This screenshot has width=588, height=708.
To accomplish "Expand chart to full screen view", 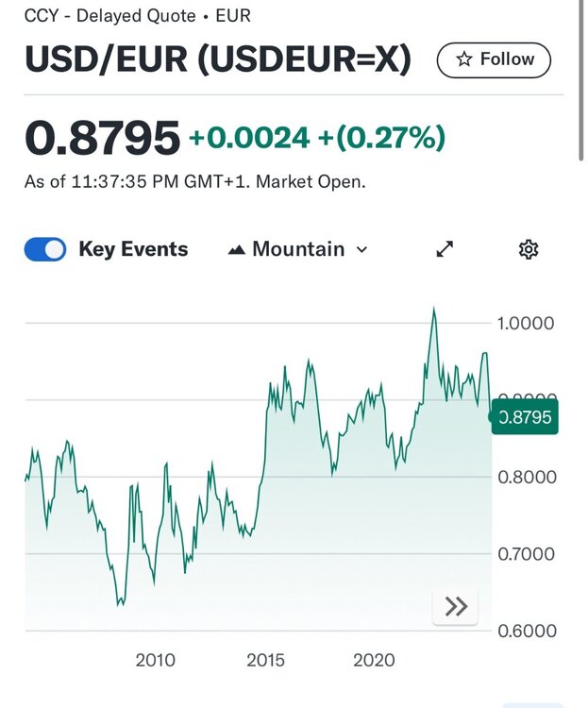I will (445, 249).
